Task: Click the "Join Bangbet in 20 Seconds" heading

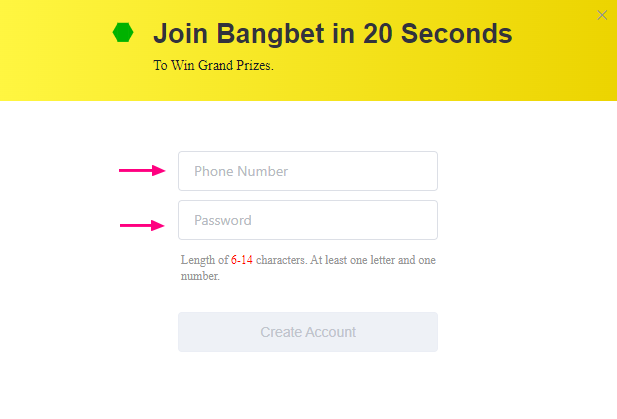Action: click(x=332, y=34)
